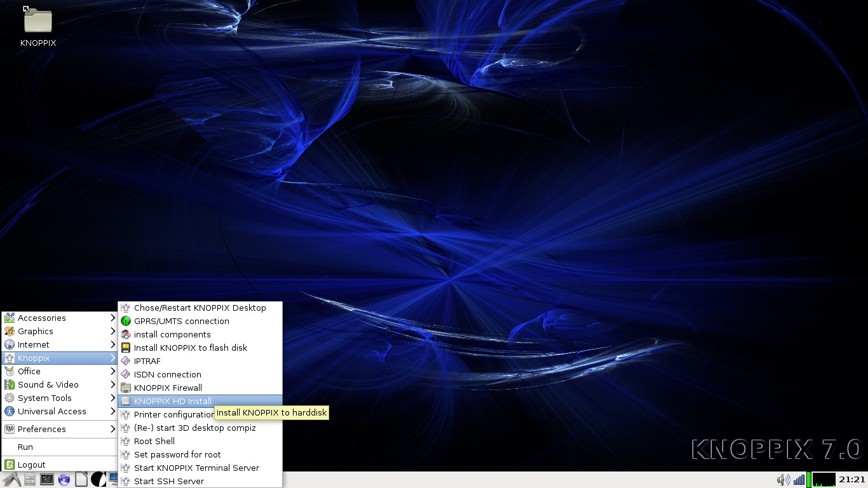Expand the Internet submenu

[59, 344]
